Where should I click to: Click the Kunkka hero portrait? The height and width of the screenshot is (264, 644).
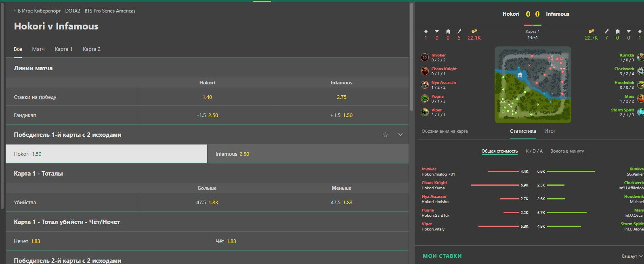click(640, 57)
